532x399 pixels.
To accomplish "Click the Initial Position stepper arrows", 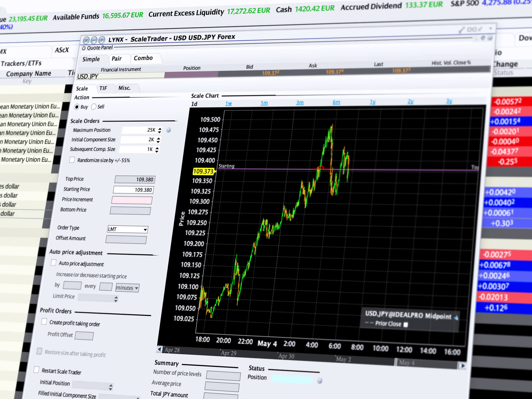I will pos(111,387).
